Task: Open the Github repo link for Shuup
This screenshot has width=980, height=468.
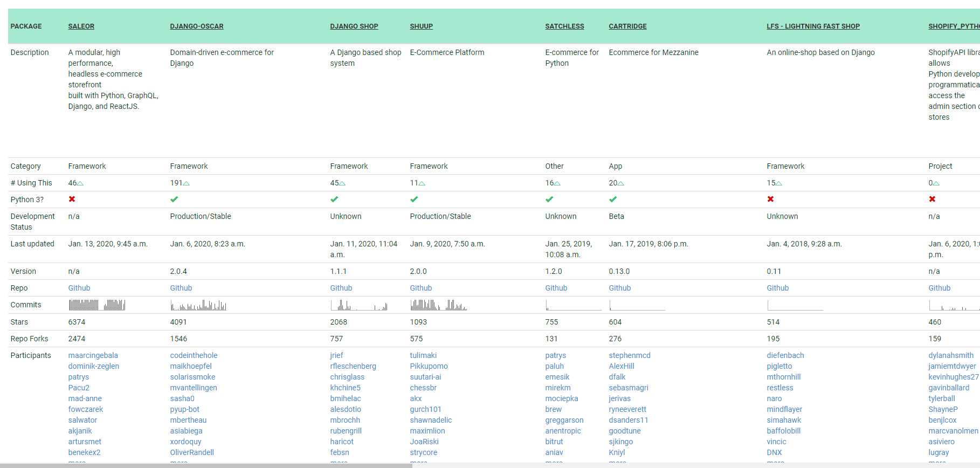Action: click(421, 288)
